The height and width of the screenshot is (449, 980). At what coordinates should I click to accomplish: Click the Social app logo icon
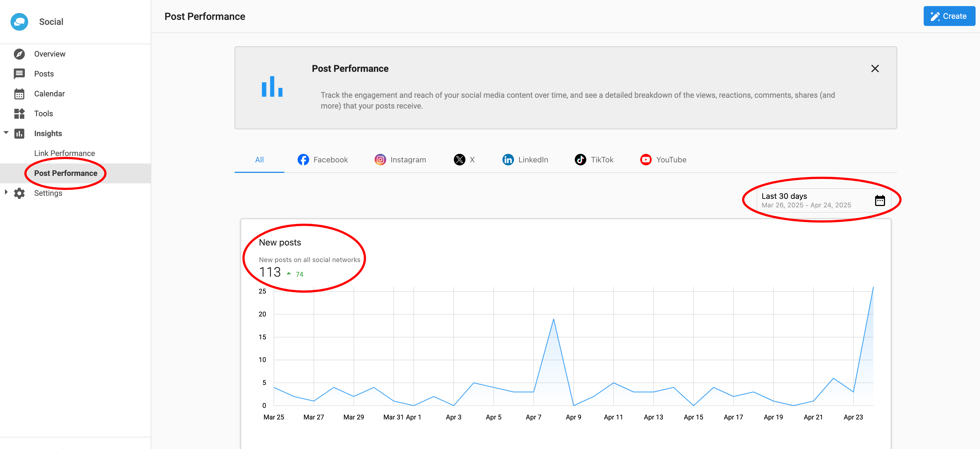[x=19, y=22]
